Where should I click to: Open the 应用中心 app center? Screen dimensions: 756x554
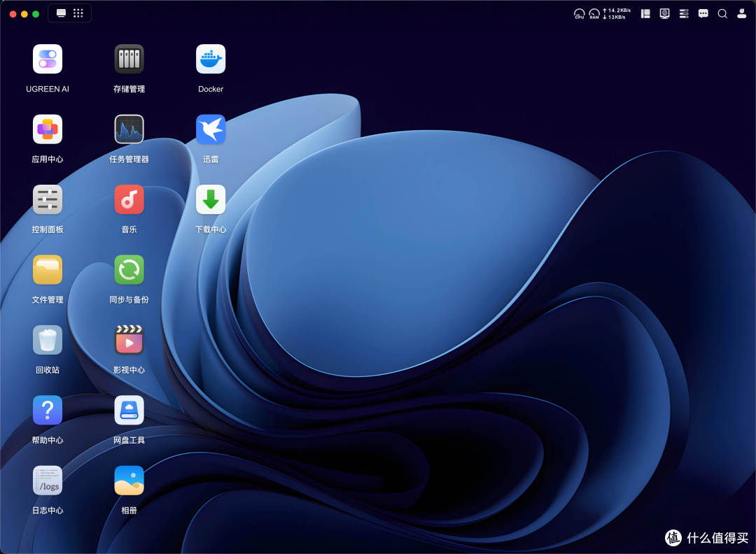pyautogui.click(x=48, y=129)
